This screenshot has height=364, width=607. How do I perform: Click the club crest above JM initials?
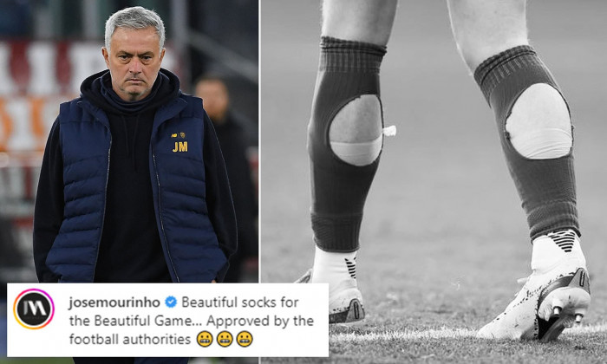[182, 134]
